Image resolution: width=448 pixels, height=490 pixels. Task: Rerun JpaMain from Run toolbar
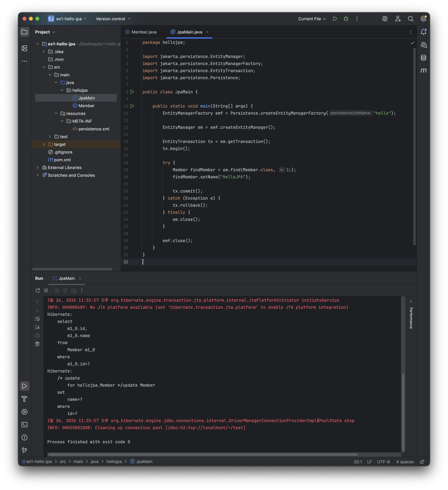tap(38, 290)
